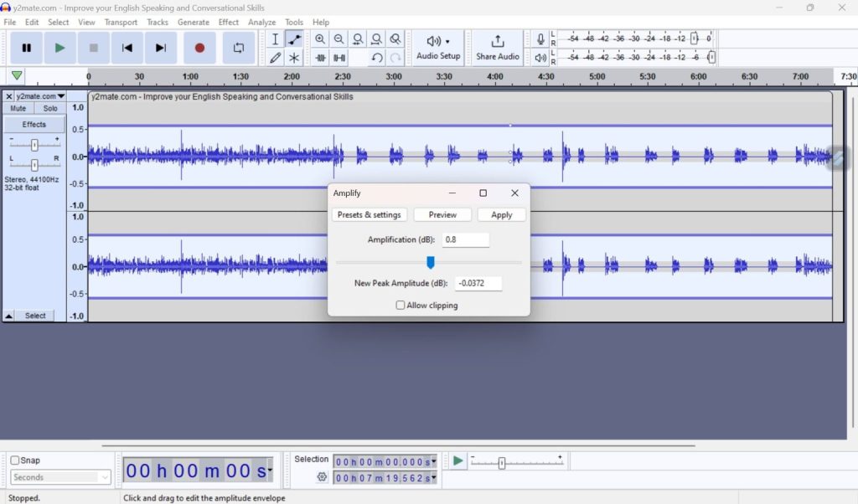
Task: Apply the Amplify effect
Action: (501, 214)
